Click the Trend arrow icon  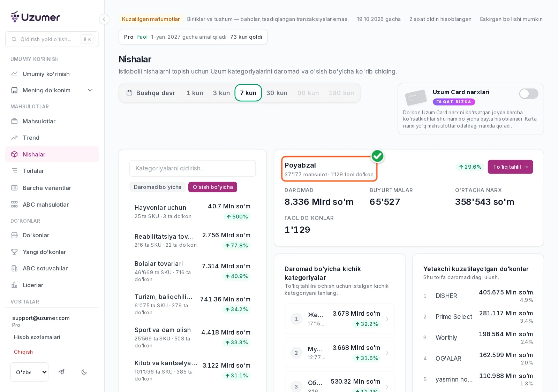[14, 138]
